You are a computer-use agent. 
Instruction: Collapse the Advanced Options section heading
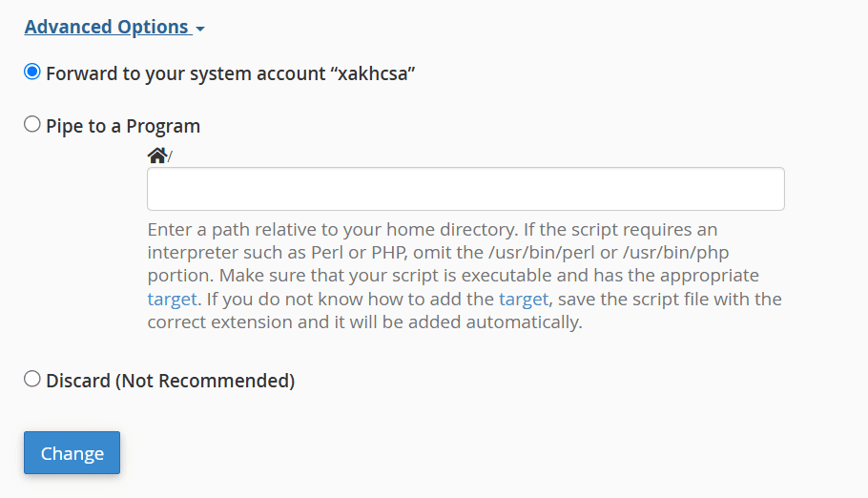pyautogui.click(x=106, y=27)
